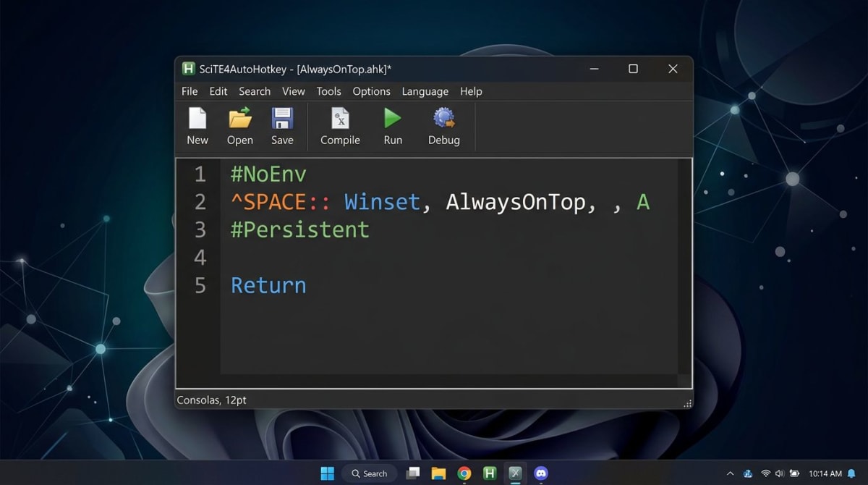Viewport: 868px width, 485px height.
Task: Open Discord from the taskbar
Action: 540,473
